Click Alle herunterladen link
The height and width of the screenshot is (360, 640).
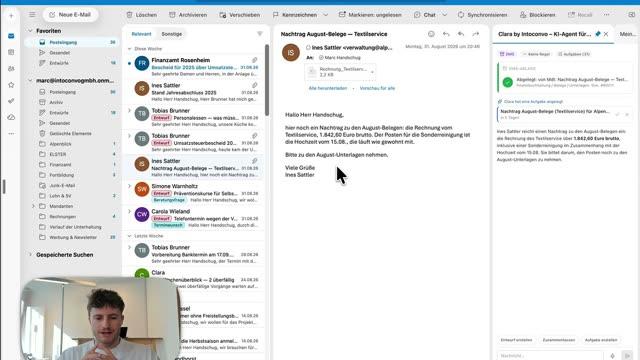tap(328, 88)
